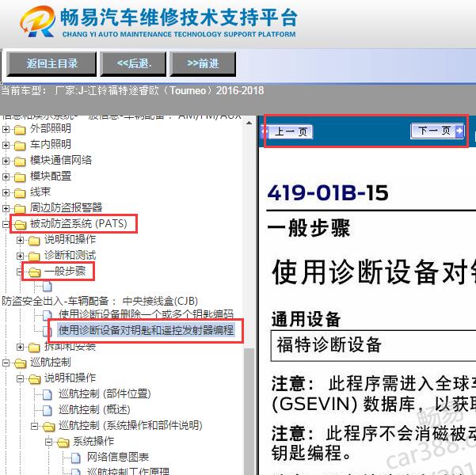
Task: Click the 拆卸和安装 folder icon
Action: [x=34, y=348]
